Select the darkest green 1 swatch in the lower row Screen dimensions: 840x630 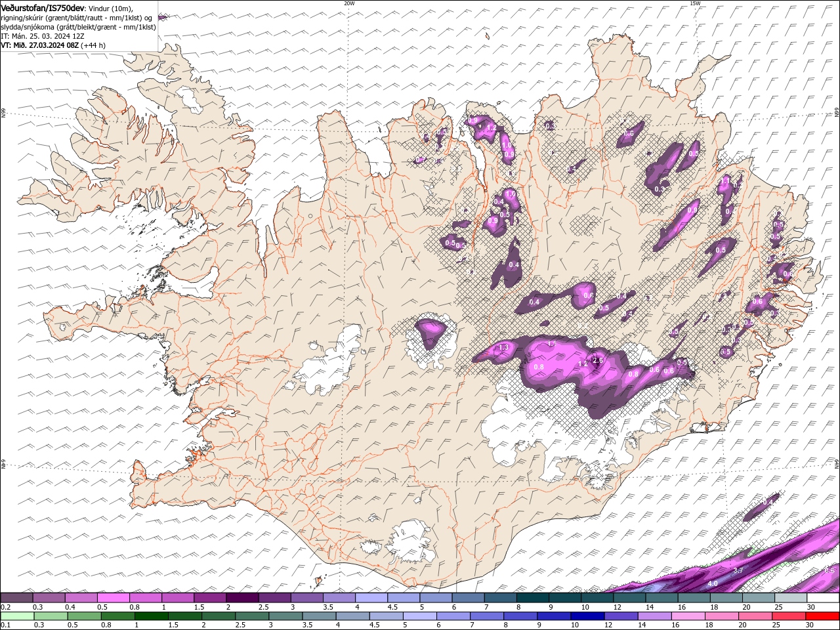click(x=152, y=616)
